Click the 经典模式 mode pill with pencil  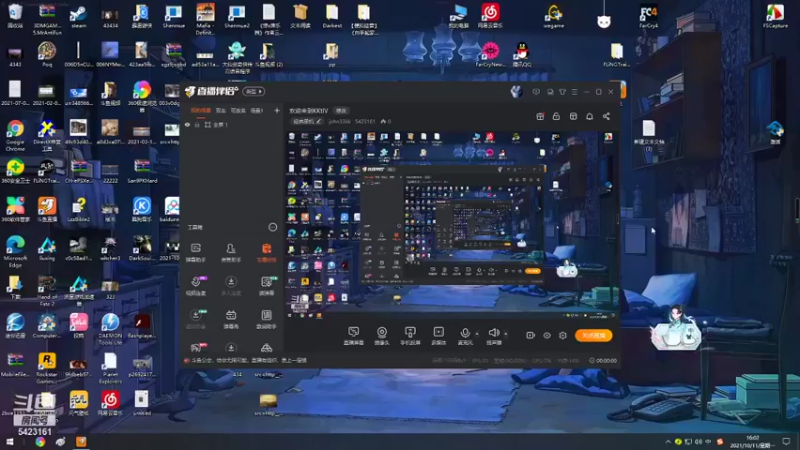point(307,121)
